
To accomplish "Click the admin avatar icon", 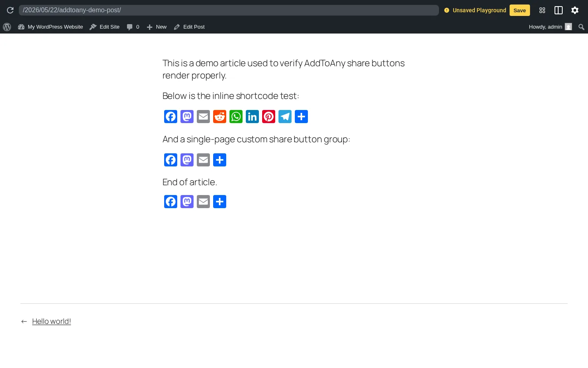I will (x=568, y=27).
